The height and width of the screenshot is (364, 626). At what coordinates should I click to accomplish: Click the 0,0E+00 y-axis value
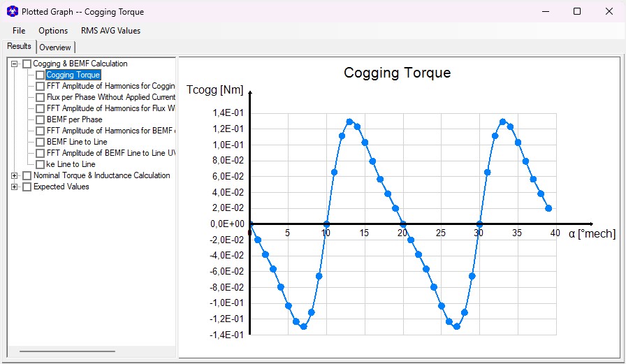coord(227,224)
